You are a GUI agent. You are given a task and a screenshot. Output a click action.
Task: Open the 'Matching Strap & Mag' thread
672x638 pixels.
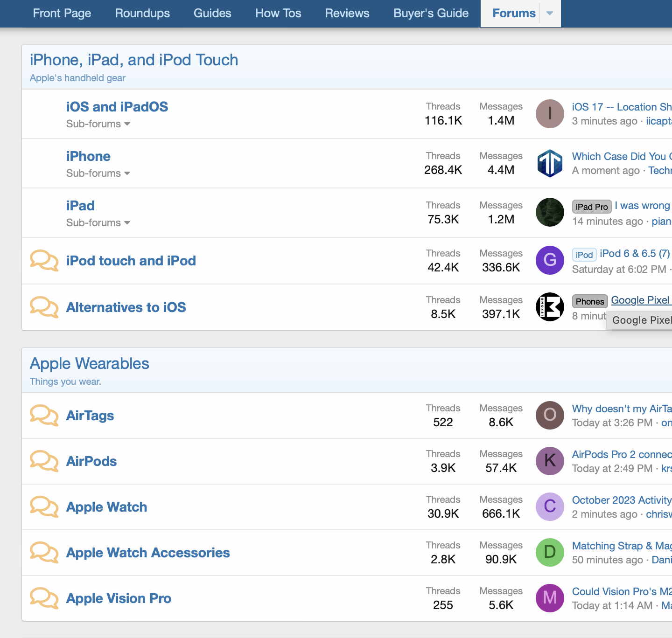click(x=622, y=546)
